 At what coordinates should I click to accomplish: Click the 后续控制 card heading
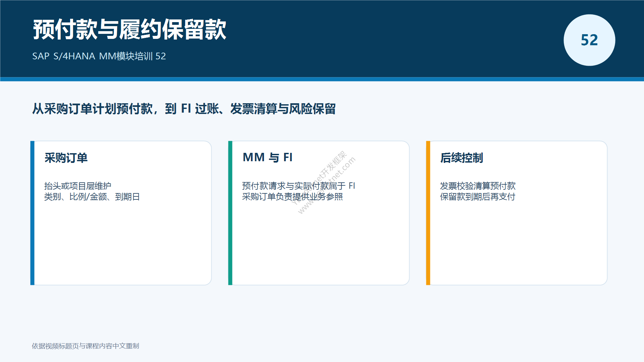(462, 158)
